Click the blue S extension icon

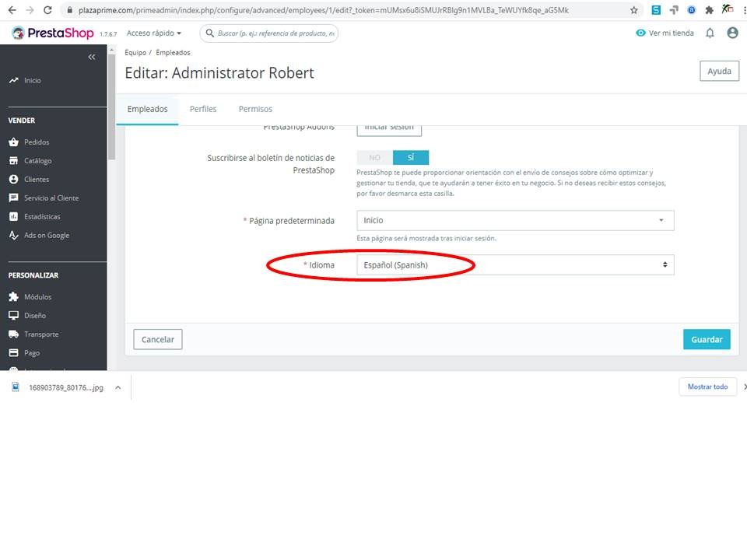pyautogui.click(x=656, y=10)
